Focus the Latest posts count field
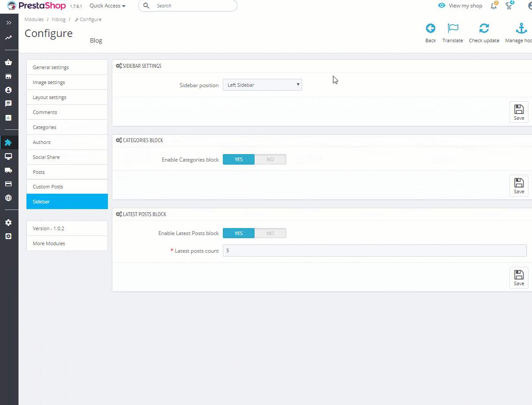This screenshot has width=532, height=405. click(x=375, y=250)
